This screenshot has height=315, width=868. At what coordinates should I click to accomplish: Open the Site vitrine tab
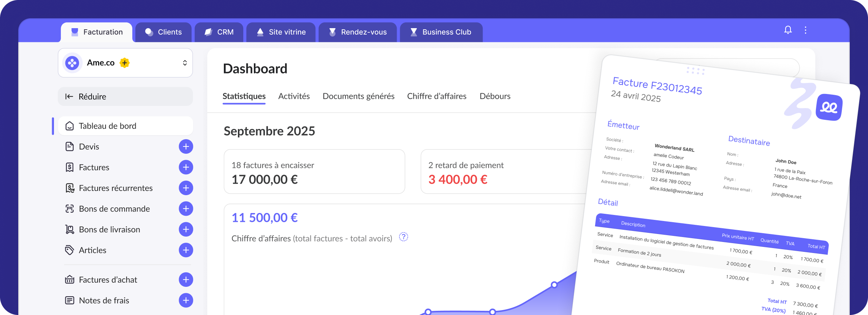click(x=281, y=32)
